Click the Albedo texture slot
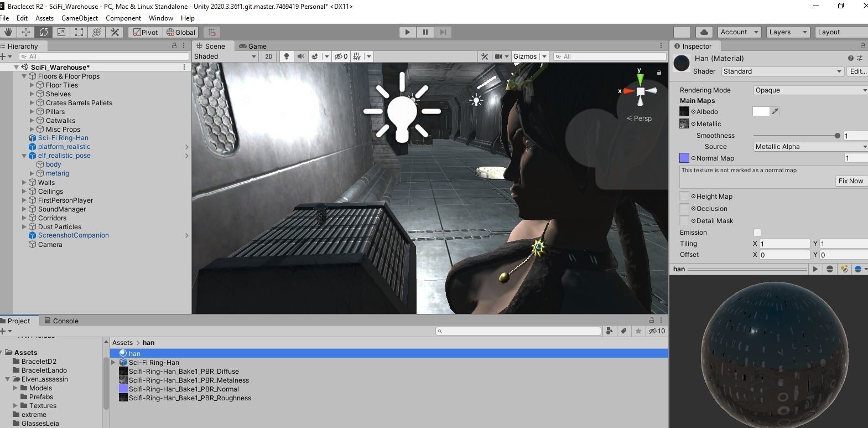Image resolution: width=868 pixels, height=428 pixels. point(684,112)
